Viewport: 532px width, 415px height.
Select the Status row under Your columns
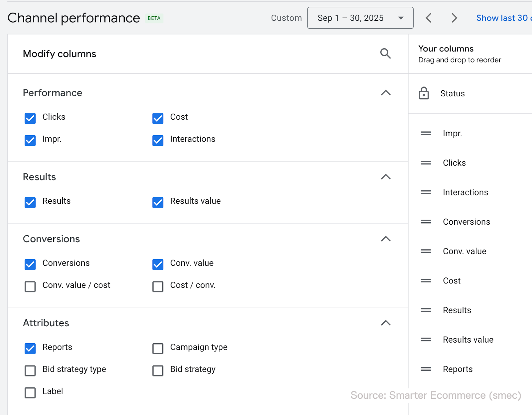click(x=452, y=93)
